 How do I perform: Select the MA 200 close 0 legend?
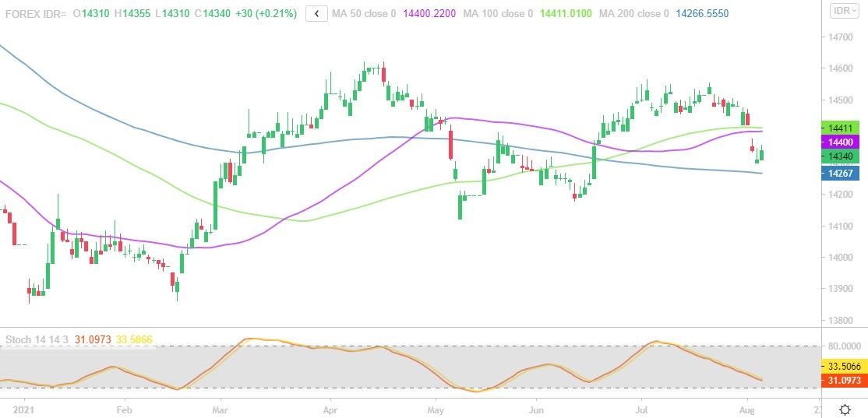(633, 13)
